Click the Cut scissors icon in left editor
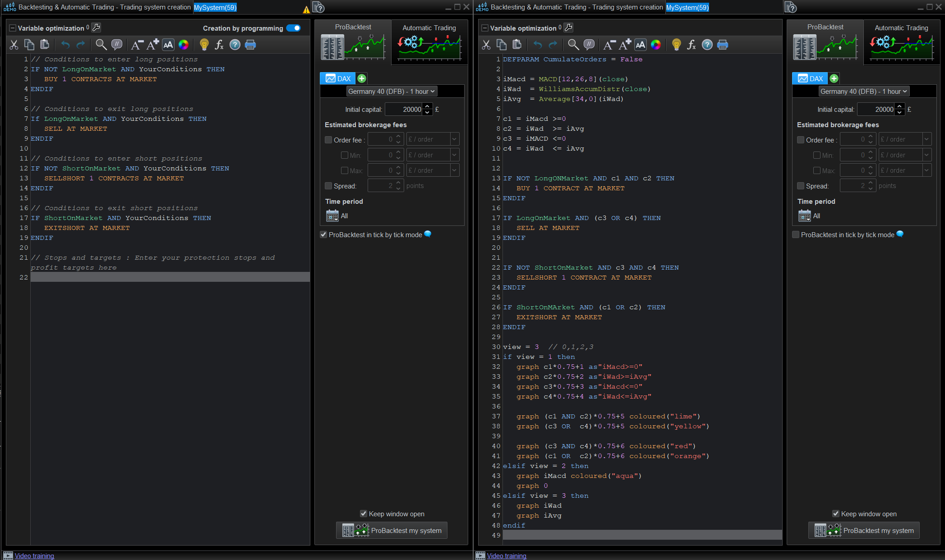Screen dimensions: 945x560 tap(14, 45)
